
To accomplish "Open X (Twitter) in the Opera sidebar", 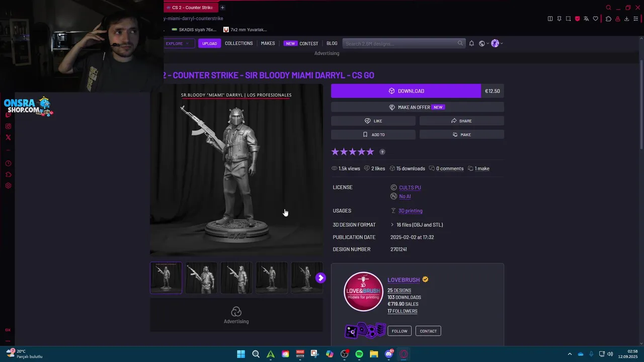I will [8, 137].
